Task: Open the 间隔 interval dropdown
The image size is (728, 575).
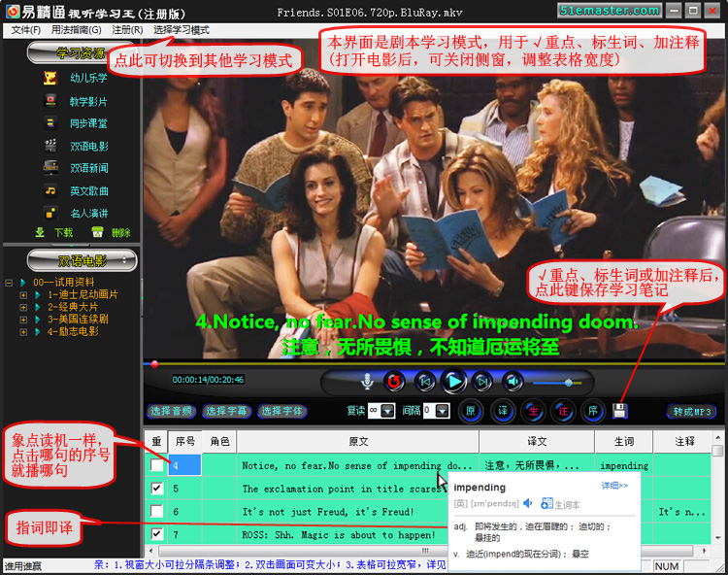Action: 443,412
